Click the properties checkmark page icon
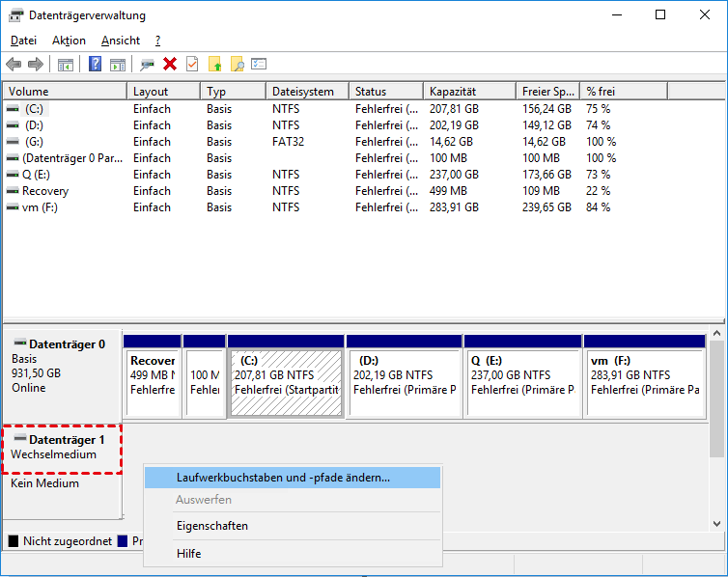Screen dimensions: 728x577 192,64
